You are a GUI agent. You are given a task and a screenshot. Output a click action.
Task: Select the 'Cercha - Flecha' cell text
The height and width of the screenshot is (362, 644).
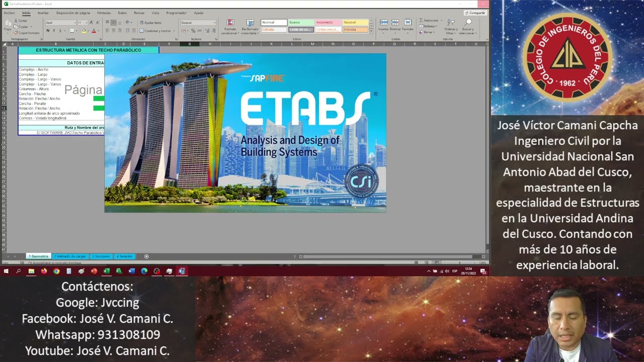(32, 94)
